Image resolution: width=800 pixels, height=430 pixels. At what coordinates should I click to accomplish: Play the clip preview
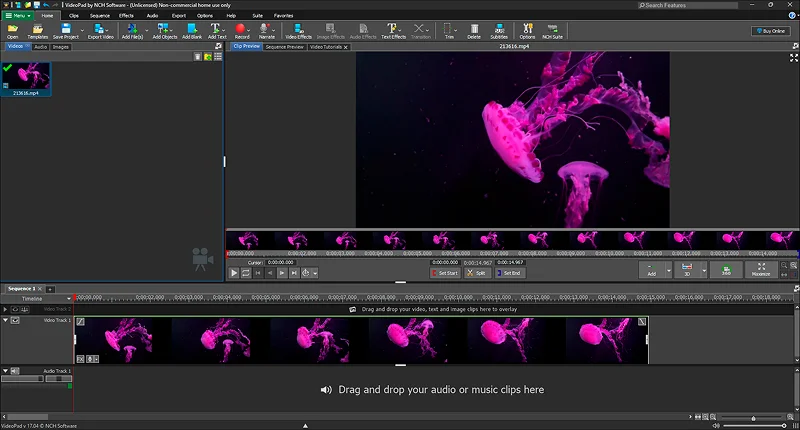click(234, 273)
